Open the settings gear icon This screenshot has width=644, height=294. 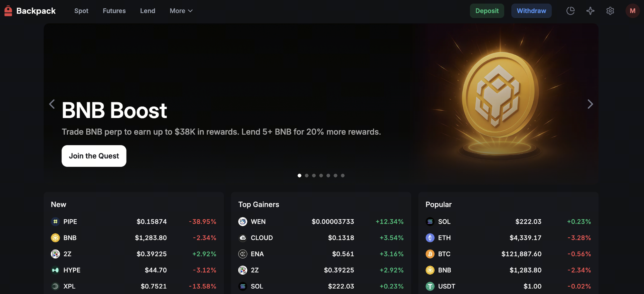click(x=610, y=11)
